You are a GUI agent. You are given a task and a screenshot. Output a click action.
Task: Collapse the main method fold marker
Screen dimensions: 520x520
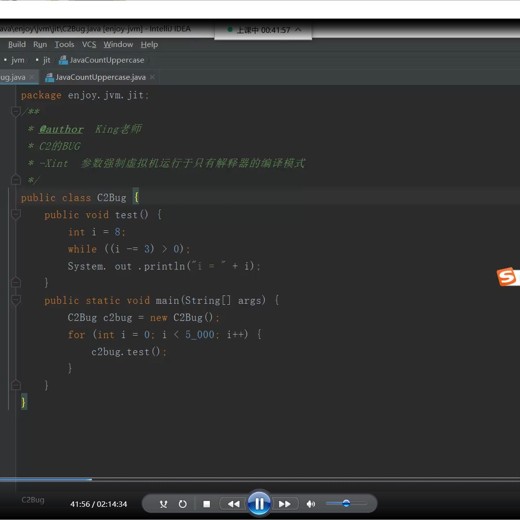15,300
